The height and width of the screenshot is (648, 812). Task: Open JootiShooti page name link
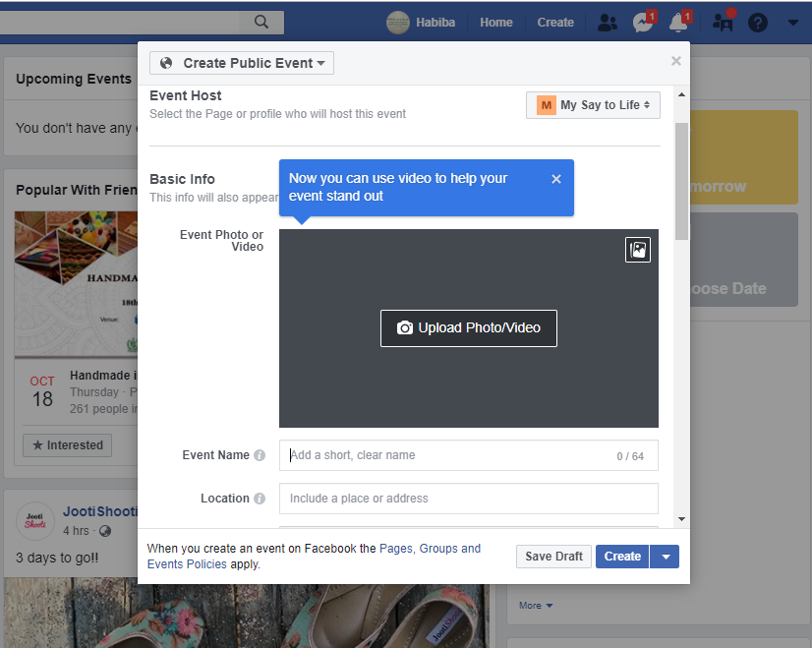(100, 511)
